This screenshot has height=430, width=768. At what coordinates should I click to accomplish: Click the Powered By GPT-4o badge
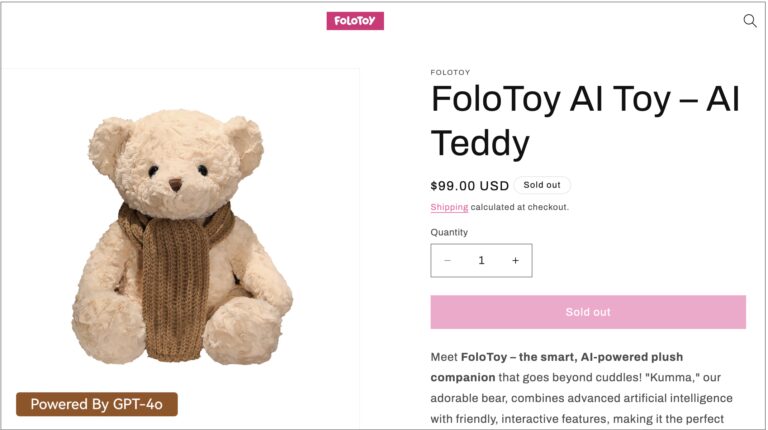(x=97, y=404)
